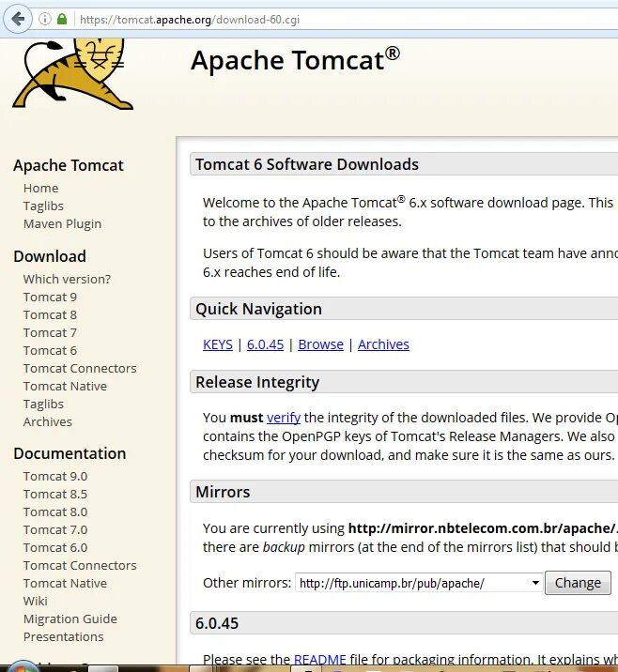Viewport: 618px width, 672px height.
Task: Go to Tomcat 9 download page
Action: pyautogui.click(x=50, y=297)
